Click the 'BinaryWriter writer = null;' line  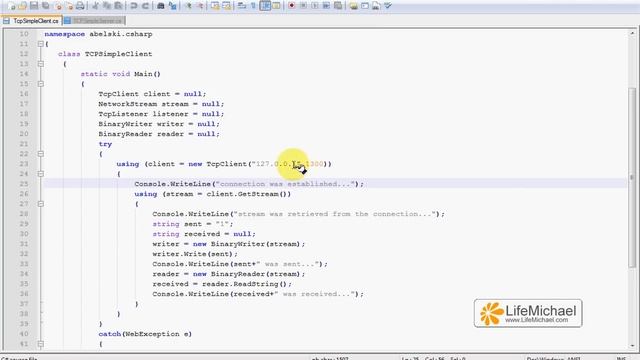(x=158, y=124)
